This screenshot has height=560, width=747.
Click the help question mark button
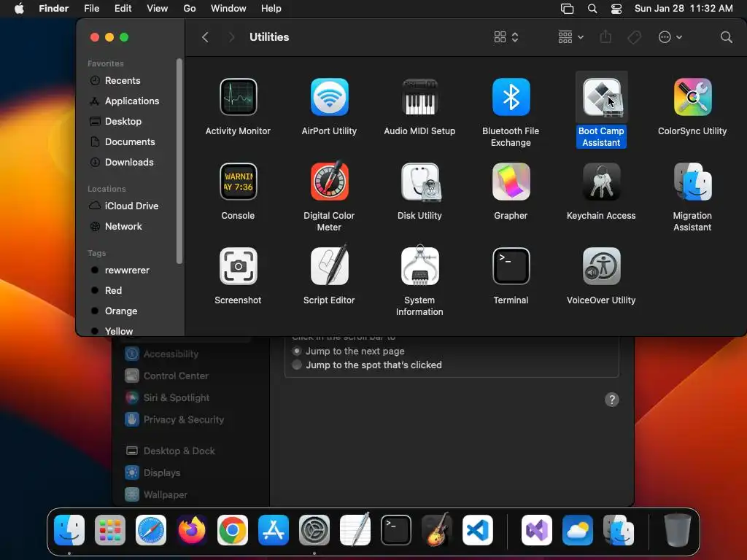tap(612, 400)
